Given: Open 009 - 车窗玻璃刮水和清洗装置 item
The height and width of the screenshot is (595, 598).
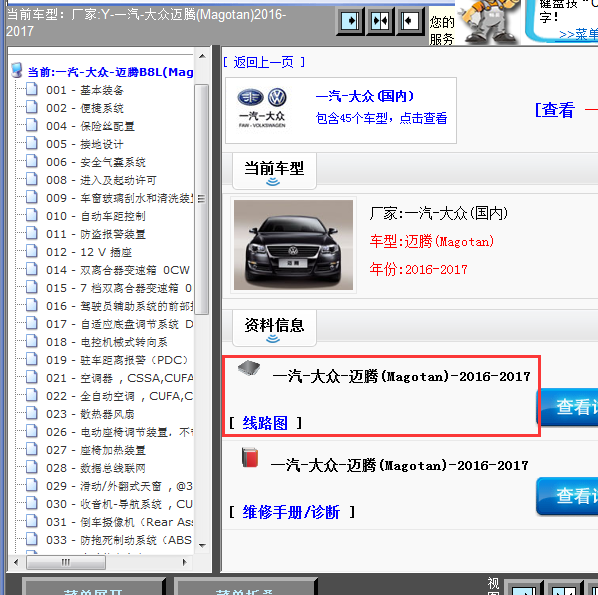Looking at the screenshot, I should click(x=120, y=198).
